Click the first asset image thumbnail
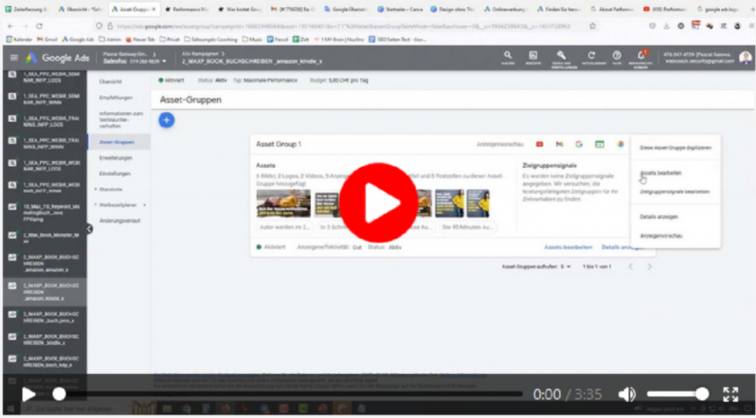Viewport: 756px width, 418px height. click(x=284, y=203)
